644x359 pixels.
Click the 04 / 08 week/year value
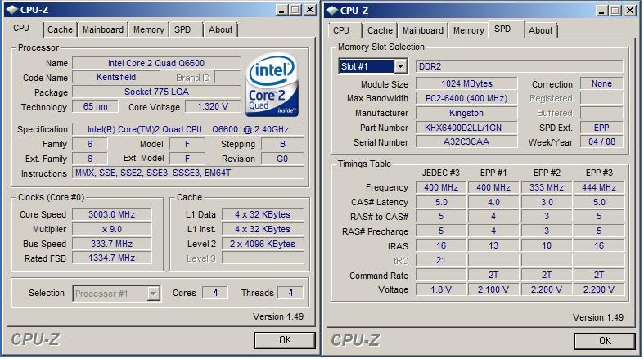coord(601,141)
